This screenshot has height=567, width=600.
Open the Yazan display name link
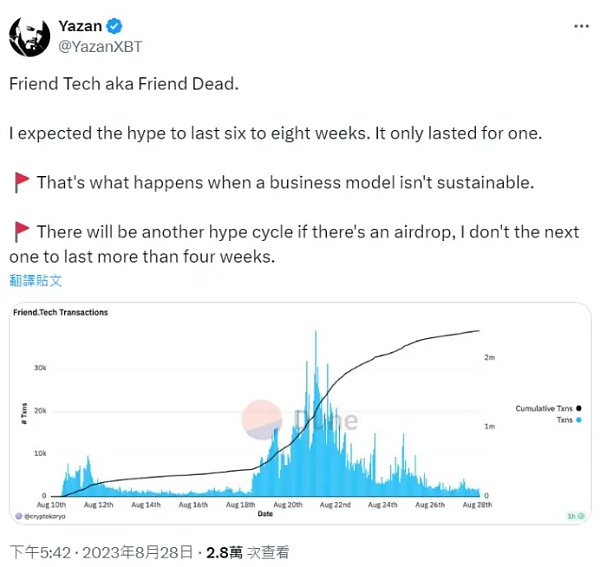tap(80, 26)
